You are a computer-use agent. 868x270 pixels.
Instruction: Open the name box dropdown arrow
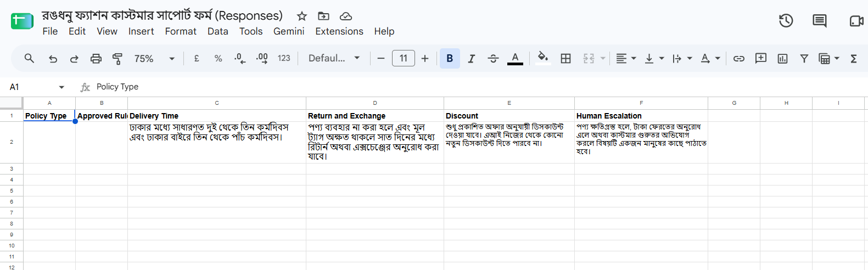(61, 87)
